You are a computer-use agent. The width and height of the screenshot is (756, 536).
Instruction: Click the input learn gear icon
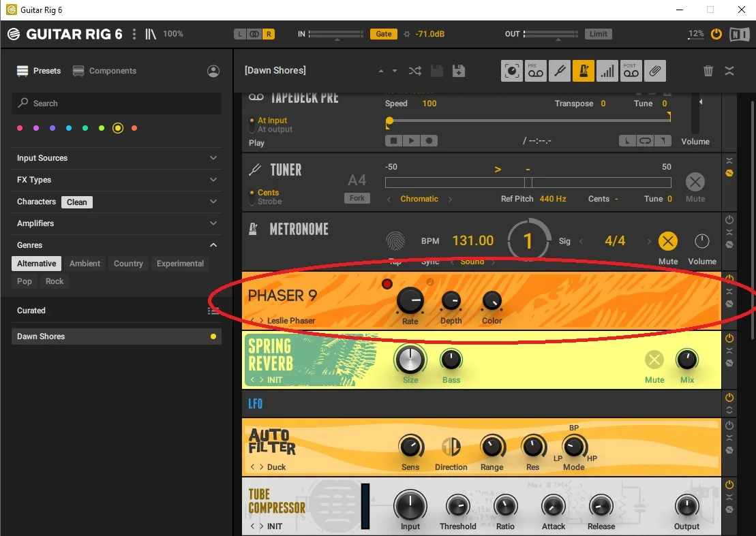407,34
